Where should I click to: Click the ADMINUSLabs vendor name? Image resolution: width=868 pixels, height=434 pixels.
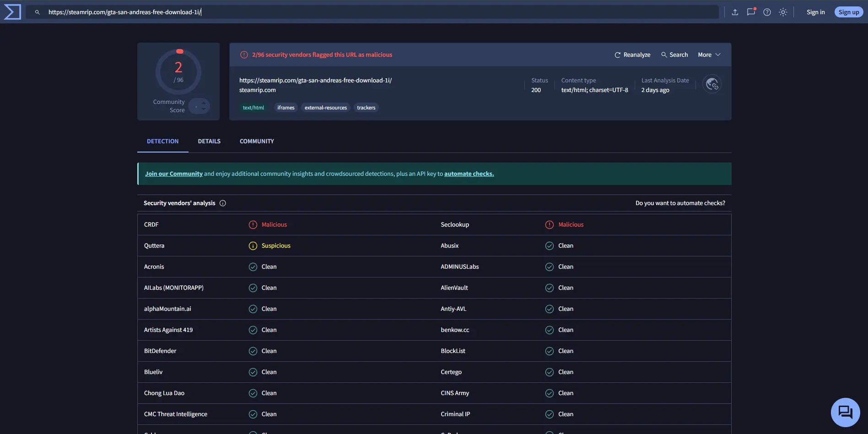(460, 267)
